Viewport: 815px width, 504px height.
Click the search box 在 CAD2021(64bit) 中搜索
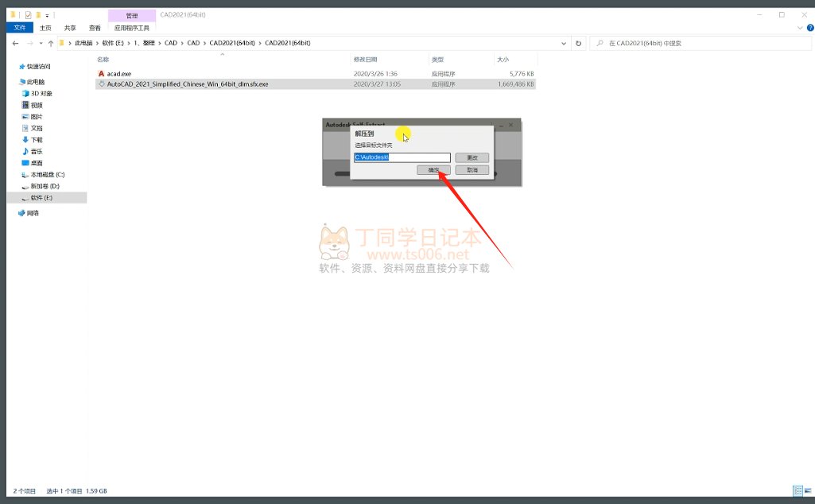tap(701, 43)
